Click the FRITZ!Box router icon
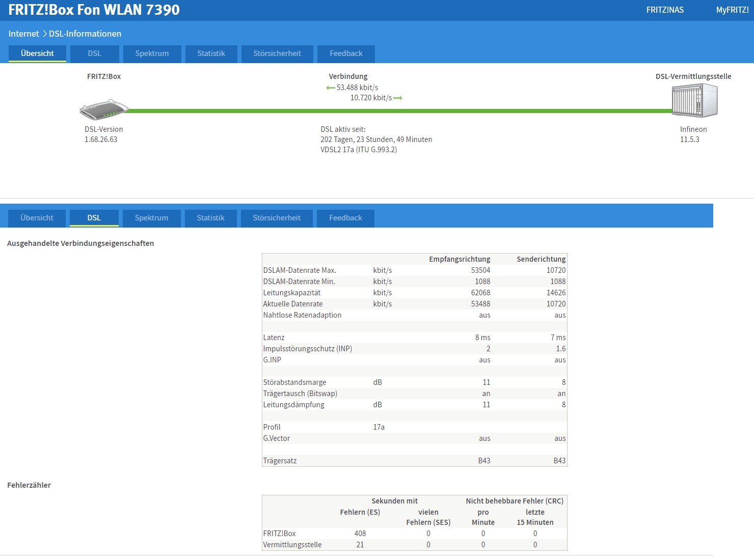Screen dimensions: 754x560 (104, 109)
